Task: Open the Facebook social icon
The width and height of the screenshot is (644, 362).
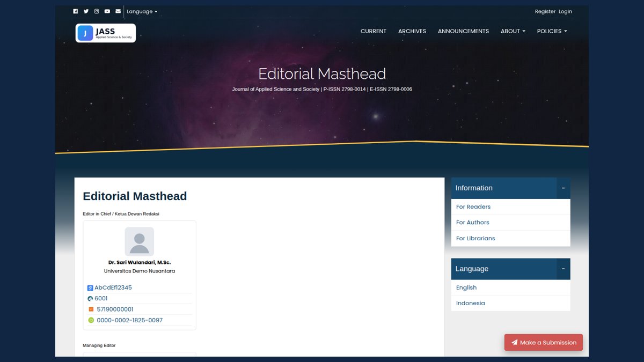Action: pyautogui.click(x=76, y=11)
